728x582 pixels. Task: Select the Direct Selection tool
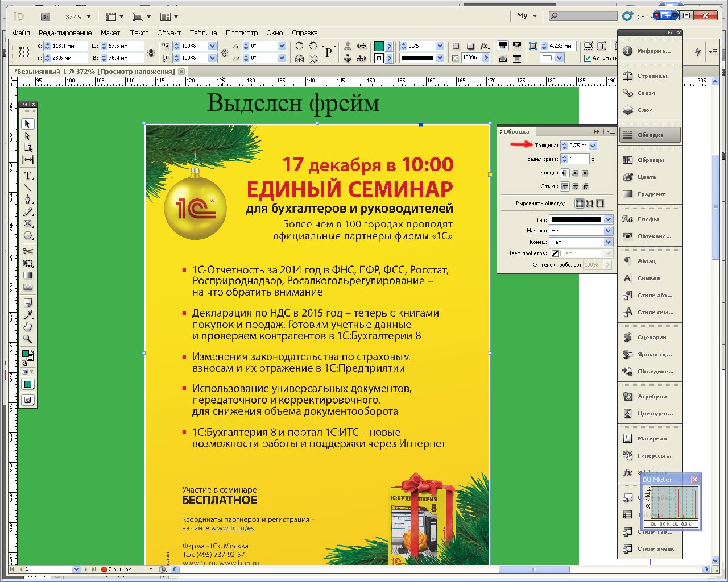[x=27, y=136]
